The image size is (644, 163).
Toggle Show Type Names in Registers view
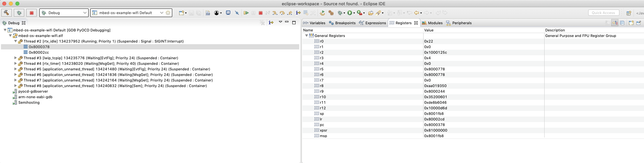[x=608, y=23]
